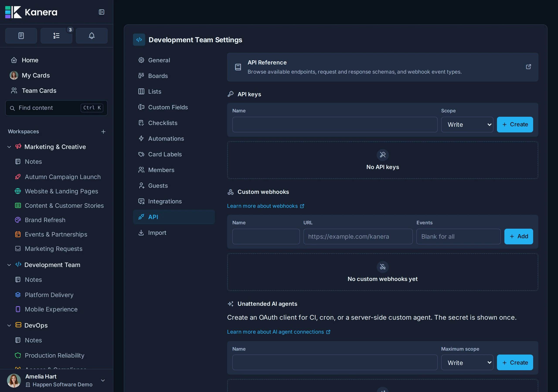The image size is (558, 392).
Task: Click the Find content search box
Action: click(x=56, y=108)
